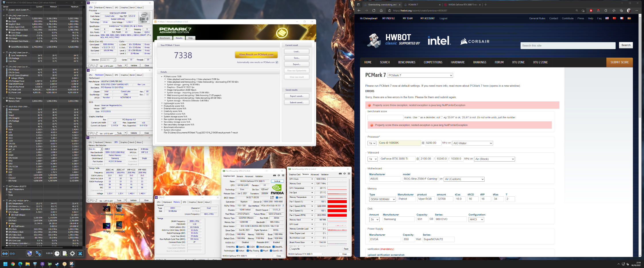The height and width of the screenshot is (268, 644).
Task: Open HWiNFO sensor settings gear icon
Action: click(72, 254)
